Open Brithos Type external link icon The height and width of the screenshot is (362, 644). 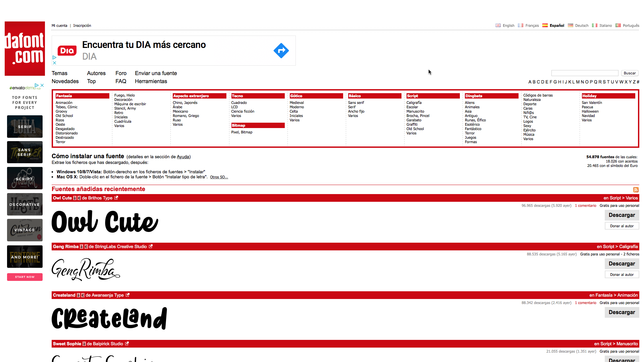[x=116, y=198]
